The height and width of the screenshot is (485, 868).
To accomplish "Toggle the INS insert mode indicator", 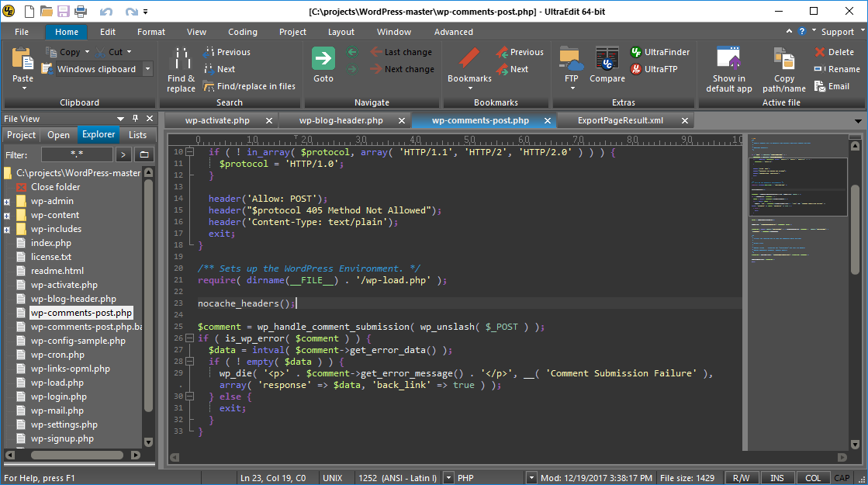I will point(776,478).
